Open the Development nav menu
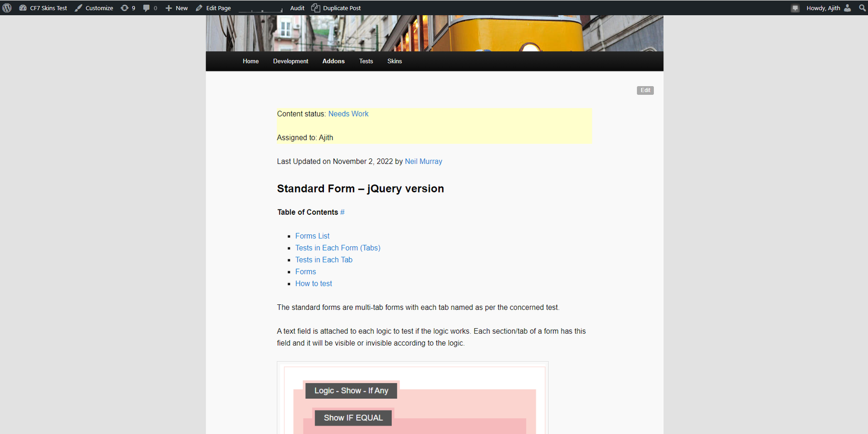868x434 pixels. click(x=290, y=61)
